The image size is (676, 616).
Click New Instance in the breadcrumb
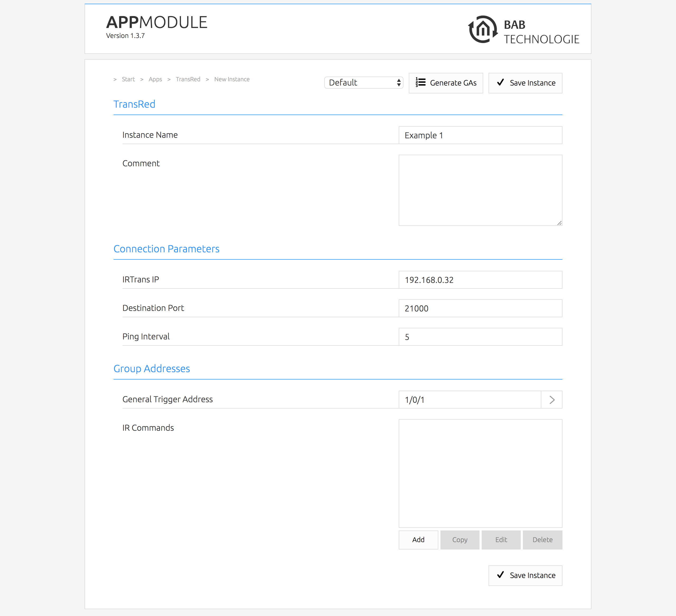[232, 79]
